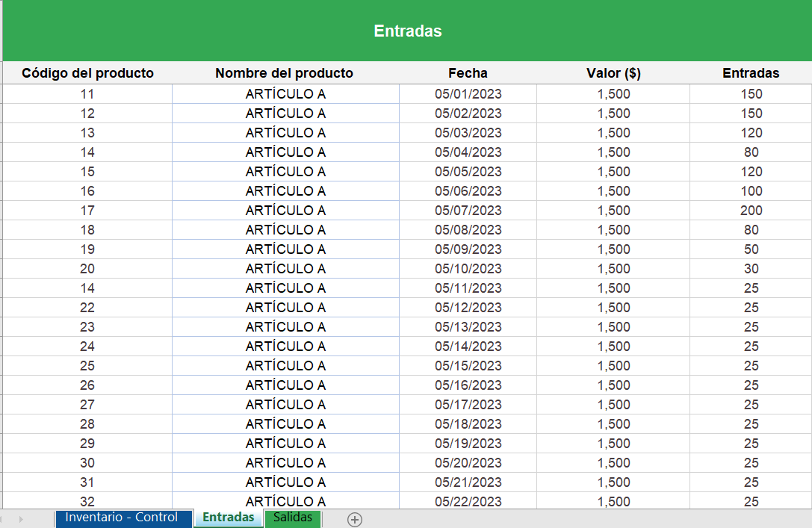
Task: Select the cell with product code 11
Action: click(87, 94)
